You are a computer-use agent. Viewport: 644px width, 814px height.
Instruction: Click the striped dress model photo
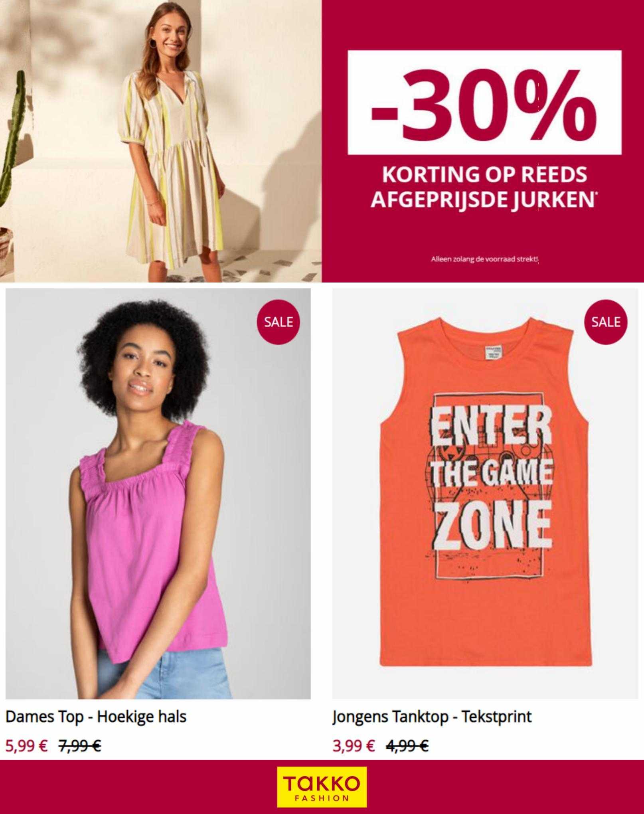point(161,141)
